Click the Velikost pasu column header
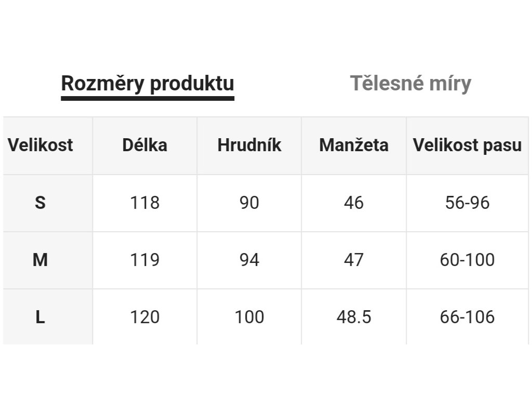Viewport: 532px width, 399px height. coord(467,145)
